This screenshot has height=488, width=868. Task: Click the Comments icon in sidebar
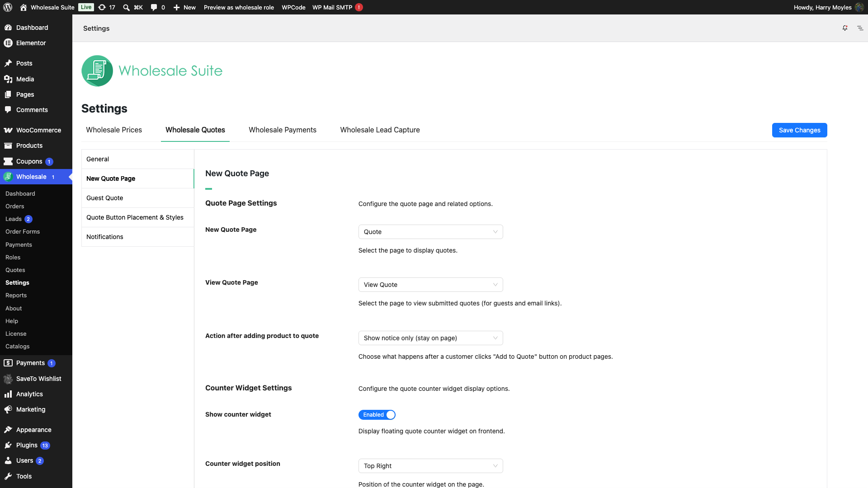[x=8, y=110]
